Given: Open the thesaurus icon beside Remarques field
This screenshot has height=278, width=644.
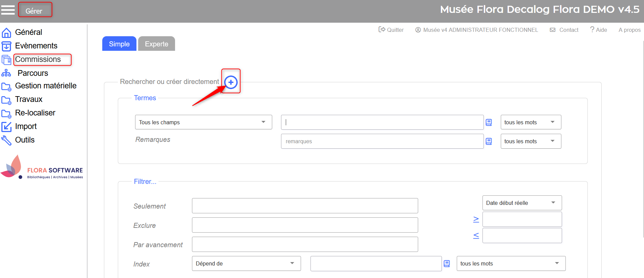Looking at the screenshot, I should tap(489, 141).
